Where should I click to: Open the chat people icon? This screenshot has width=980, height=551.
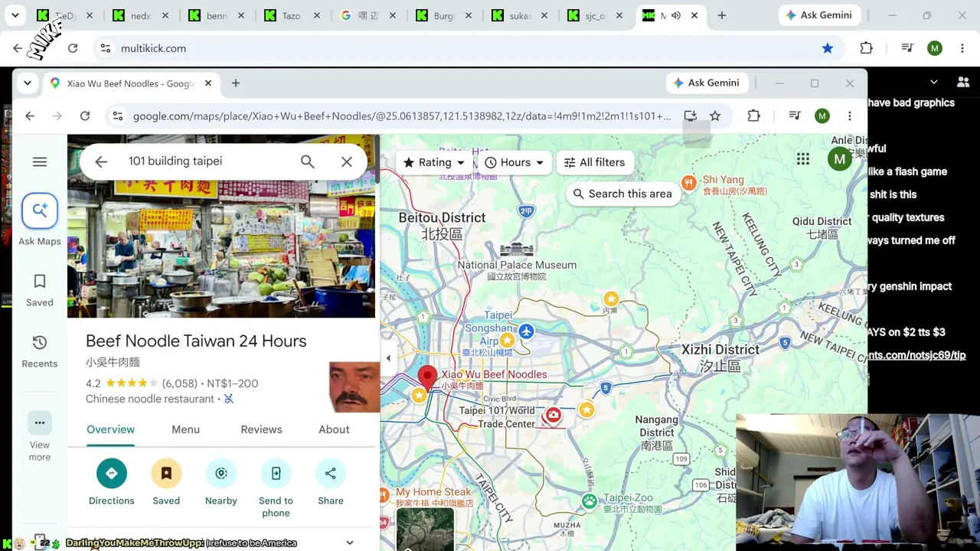click(x=963, y=82)
